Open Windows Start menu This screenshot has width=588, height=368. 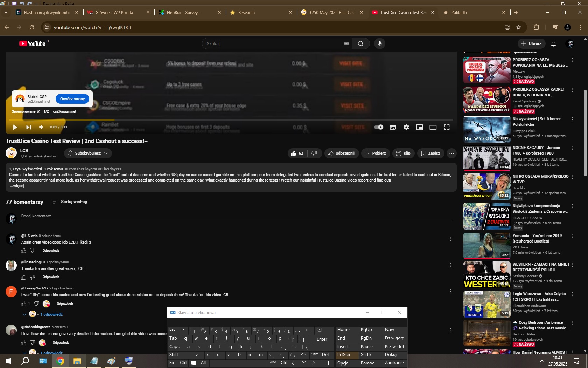click(x=8, y=361)
